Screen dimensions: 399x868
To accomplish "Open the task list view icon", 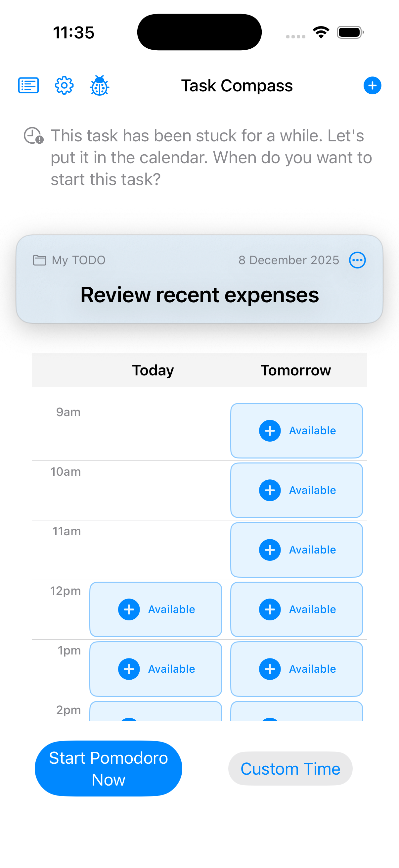I will 28,85.
